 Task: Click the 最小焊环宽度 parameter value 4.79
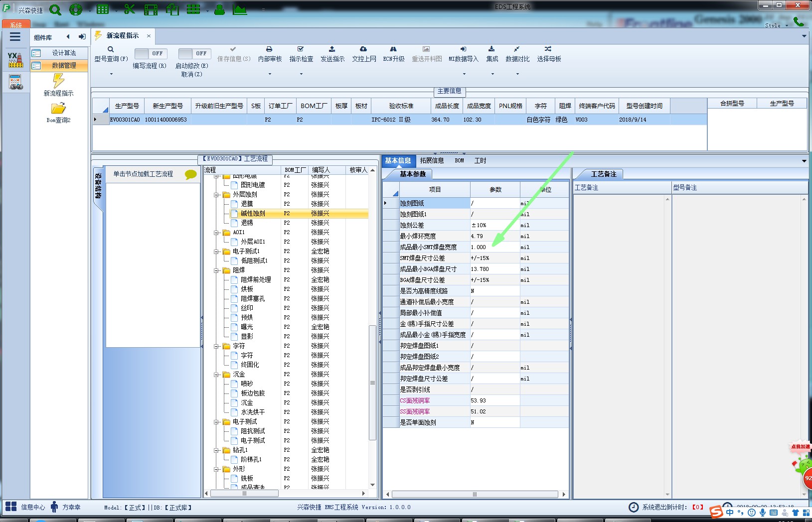[495, 236]
